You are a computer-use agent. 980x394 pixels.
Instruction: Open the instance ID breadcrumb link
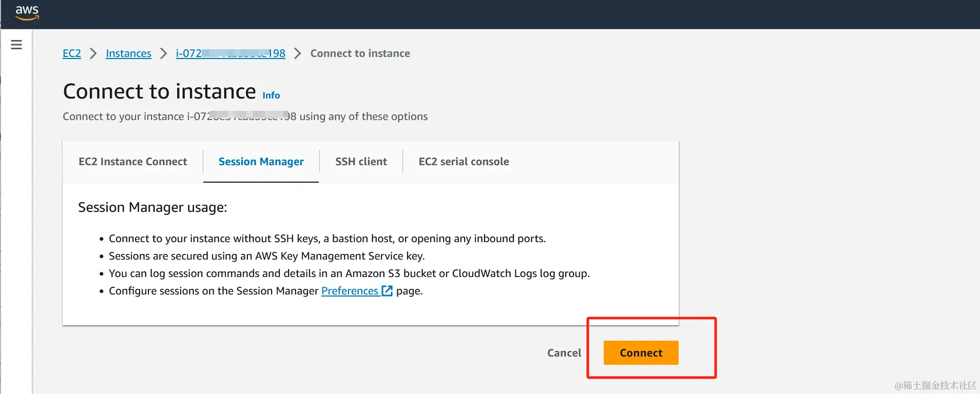(x=230, y=53)
